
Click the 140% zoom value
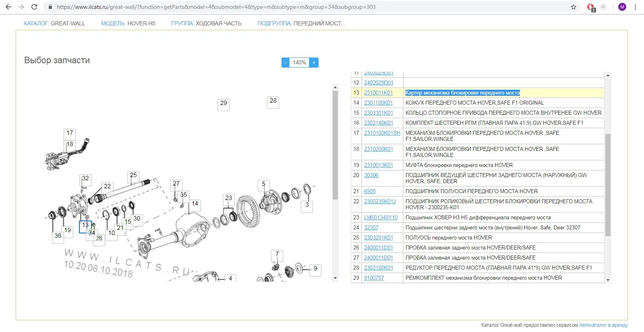pos(299,62)
